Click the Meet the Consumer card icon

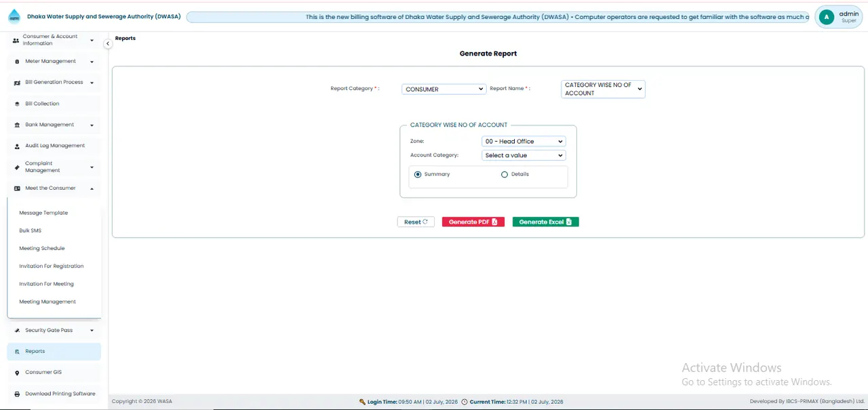[17, 188]
